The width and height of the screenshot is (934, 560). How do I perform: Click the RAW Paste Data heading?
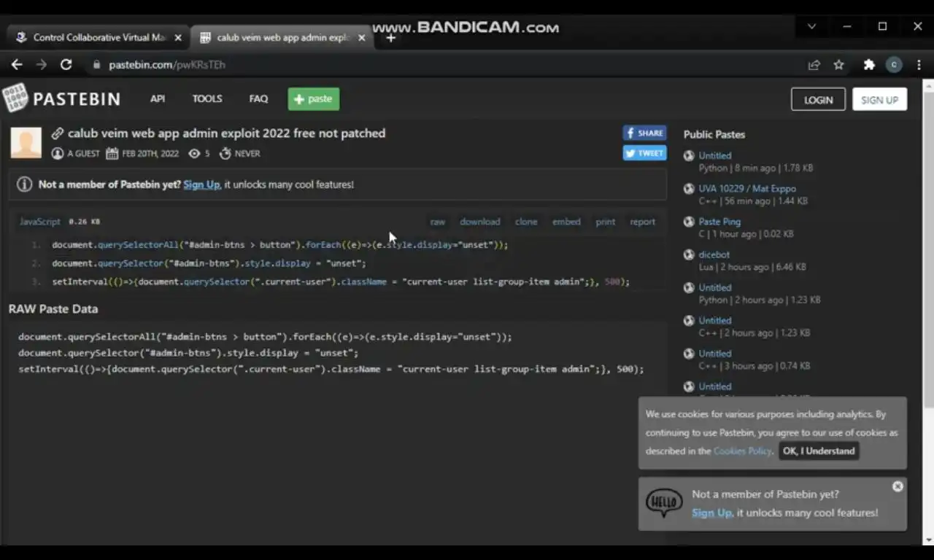coord(53,309)
